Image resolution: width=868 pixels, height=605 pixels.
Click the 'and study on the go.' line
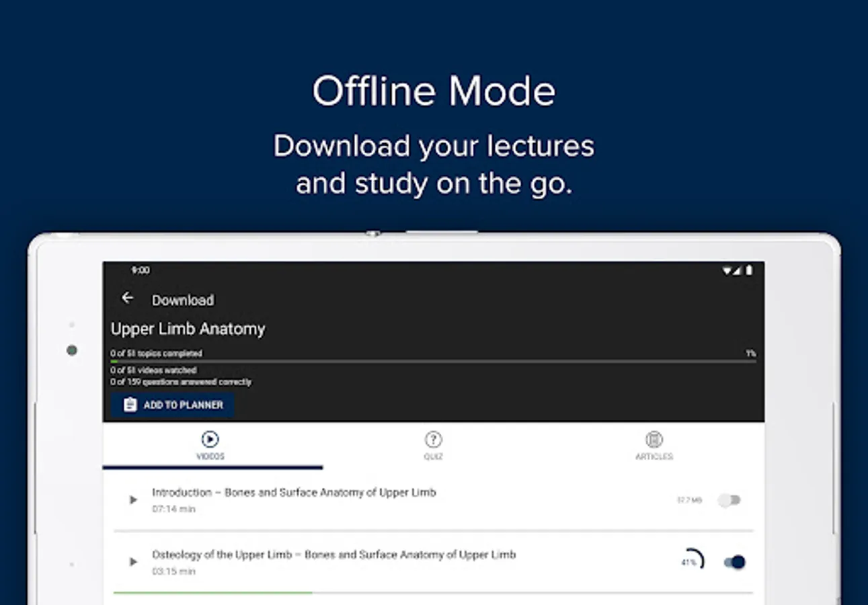tap(434, 184)
